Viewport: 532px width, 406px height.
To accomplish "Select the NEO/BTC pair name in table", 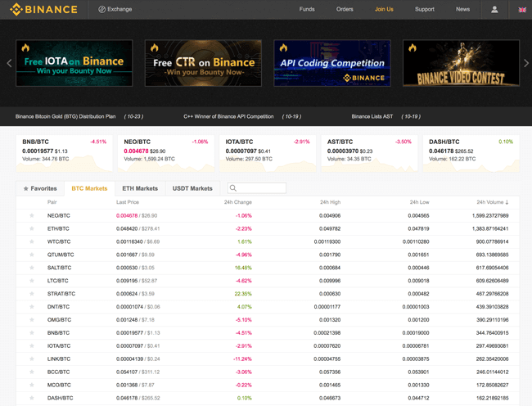I will (59, 216).
